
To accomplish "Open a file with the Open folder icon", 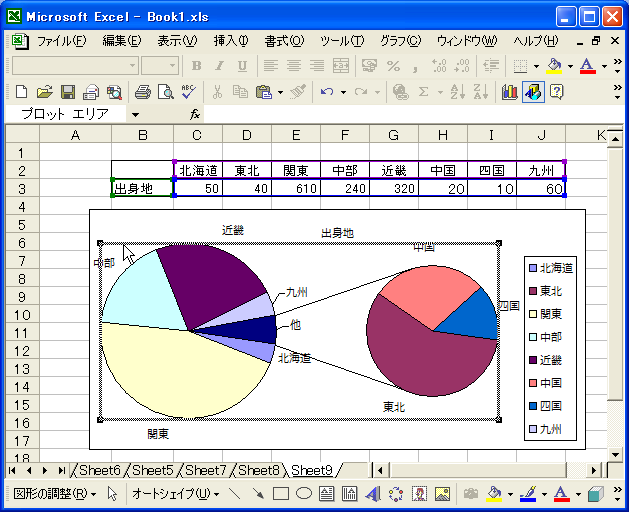I will click(x=45, y=92).
